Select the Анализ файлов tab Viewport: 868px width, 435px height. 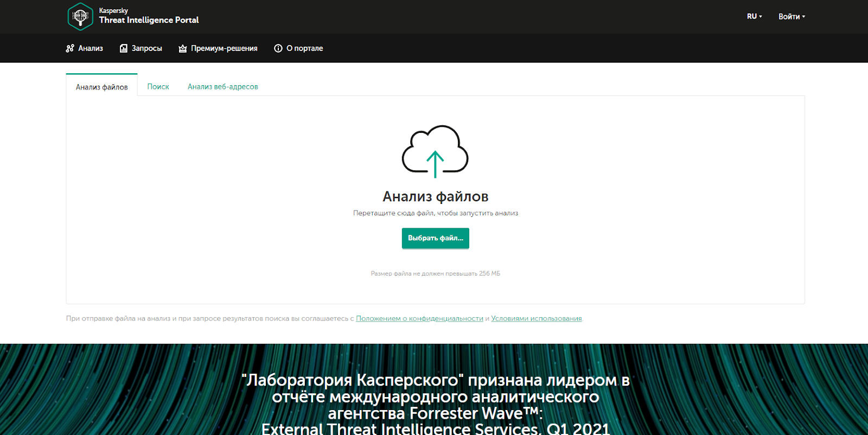(x=102, y=87)
